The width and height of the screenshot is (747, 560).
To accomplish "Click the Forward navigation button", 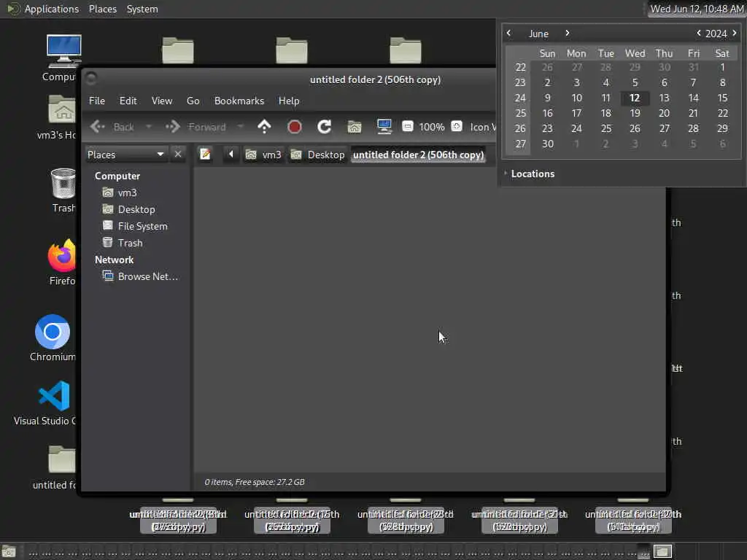I will tap(196, 127).
